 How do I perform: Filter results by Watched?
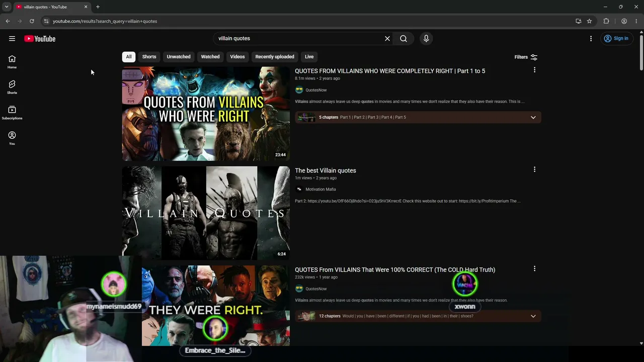(x=210, y=57)
